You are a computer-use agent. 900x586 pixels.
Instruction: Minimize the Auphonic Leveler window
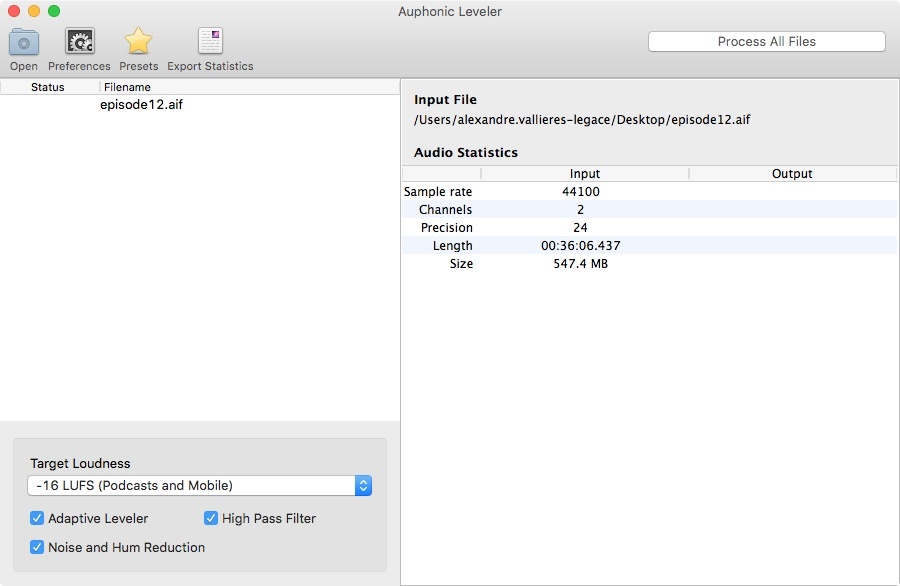(x=34, y=11)
